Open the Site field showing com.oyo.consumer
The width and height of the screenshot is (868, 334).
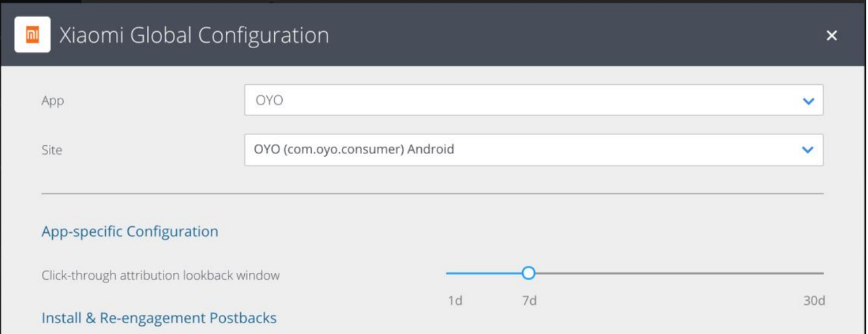pyautogui.click(x=515, y=150)
